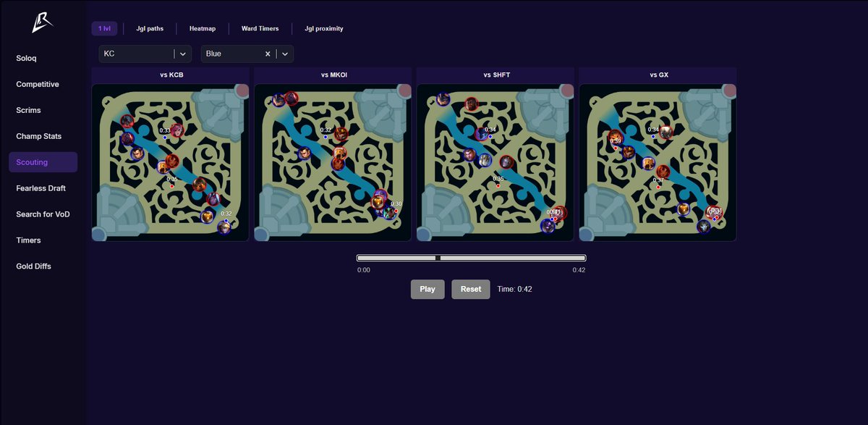Viewport: 868px width, 425px height.
Task: Click the 0:35 red ward marker in vs SHFT map
Action: point(498,186)
